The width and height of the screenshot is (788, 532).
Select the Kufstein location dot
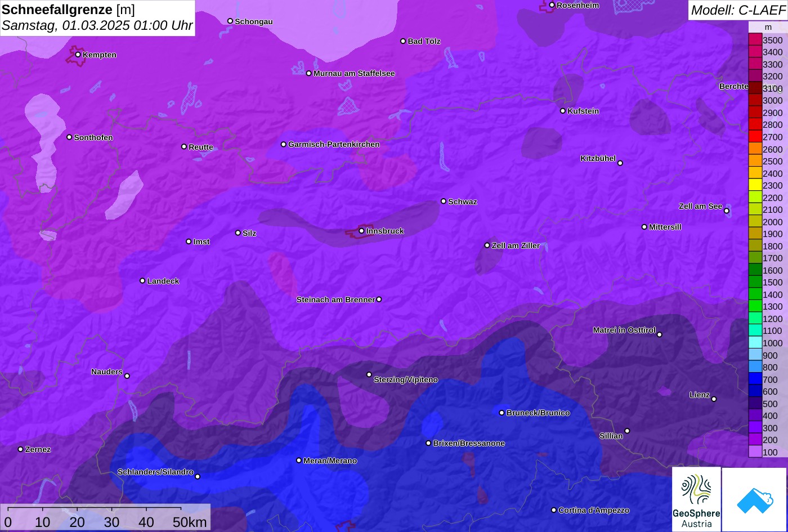[x=563, y=111]
